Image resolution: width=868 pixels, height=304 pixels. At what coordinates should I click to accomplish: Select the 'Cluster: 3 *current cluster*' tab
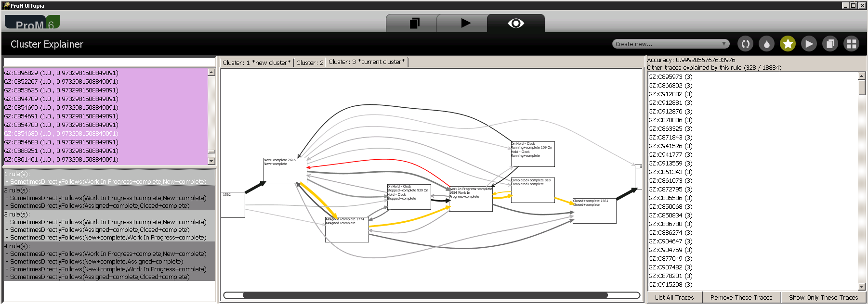(367, 62)
